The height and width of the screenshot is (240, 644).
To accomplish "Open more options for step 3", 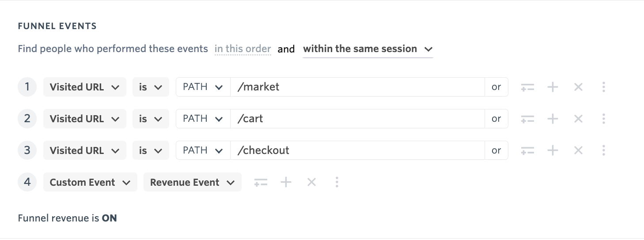I will [603, 150].
